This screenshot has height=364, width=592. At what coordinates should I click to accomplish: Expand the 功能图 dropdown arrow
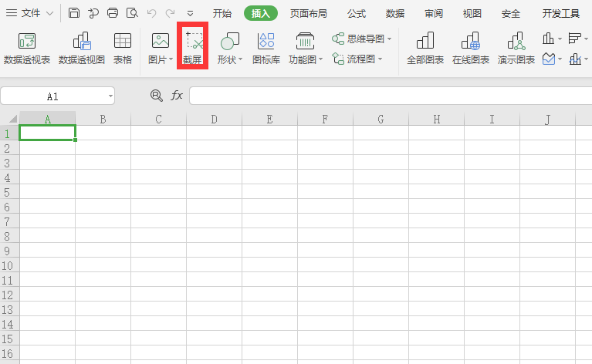coord(320,59)
